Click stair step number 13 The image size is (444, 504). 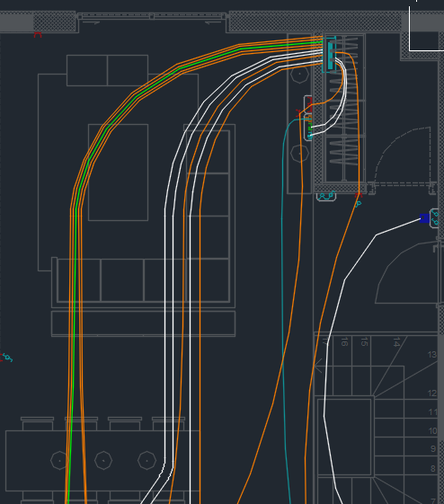point(432,355)
